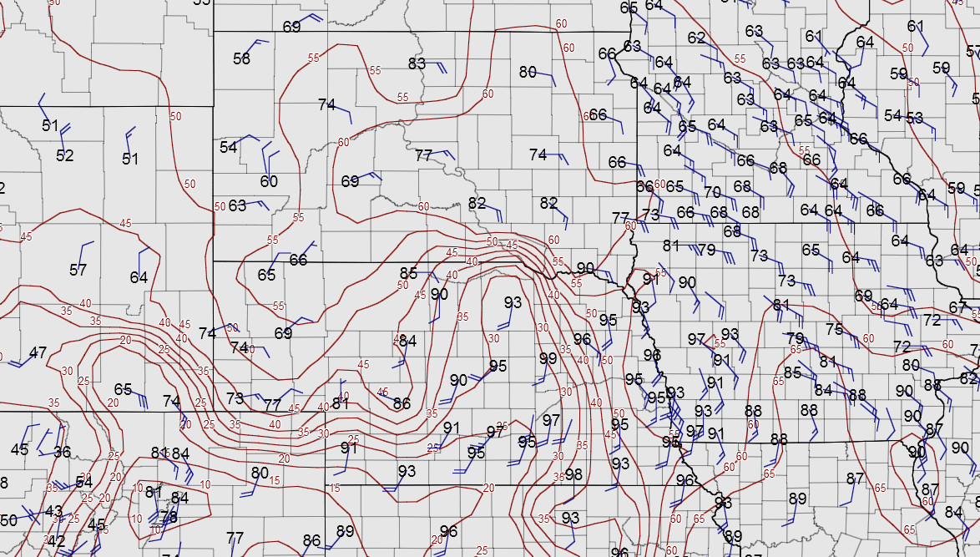Select the station reading 70
The height and width of the screenshot is (557, 980).
[x=713, y=192]
